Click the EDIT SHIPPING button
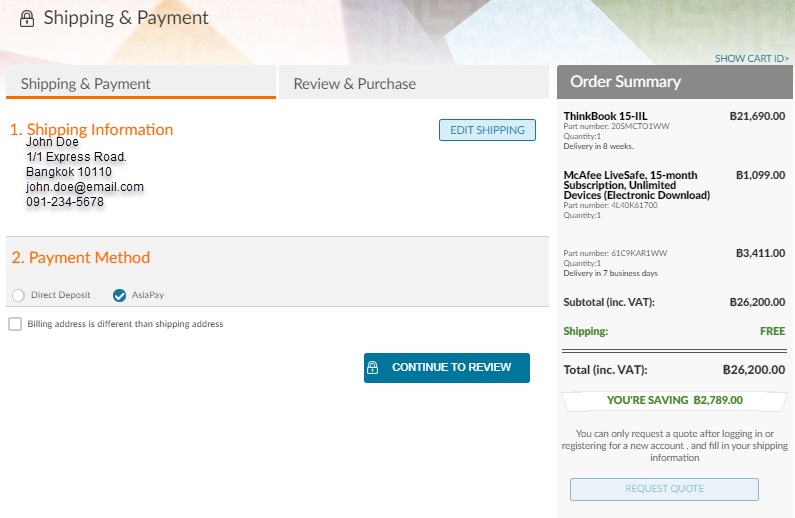Image resolution: width=795 pixels, height=518 pixels. (x=487, y=130)
